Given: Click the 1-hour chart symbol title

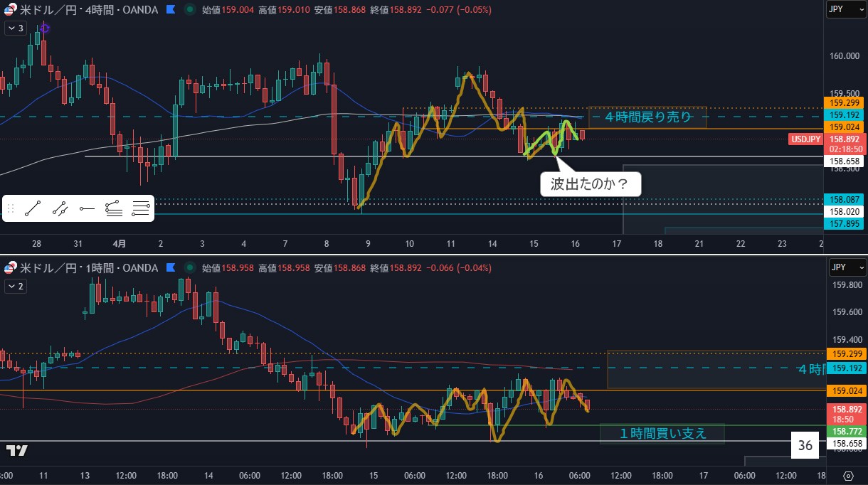Looking at the screenshot, I should (85, 268).
